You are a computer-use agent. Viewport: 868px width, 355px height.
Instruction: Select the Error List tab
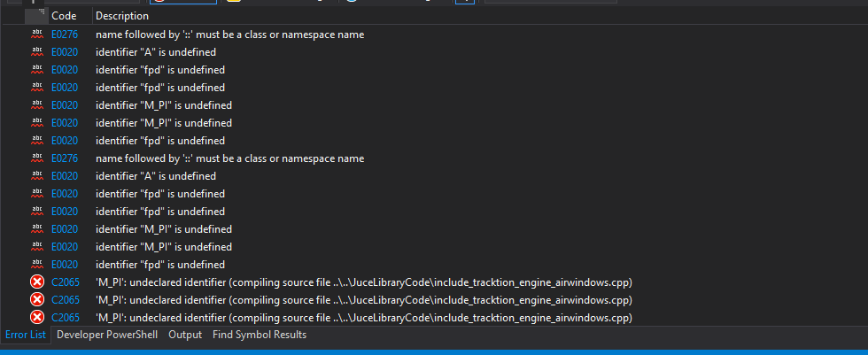pos(26,335)
